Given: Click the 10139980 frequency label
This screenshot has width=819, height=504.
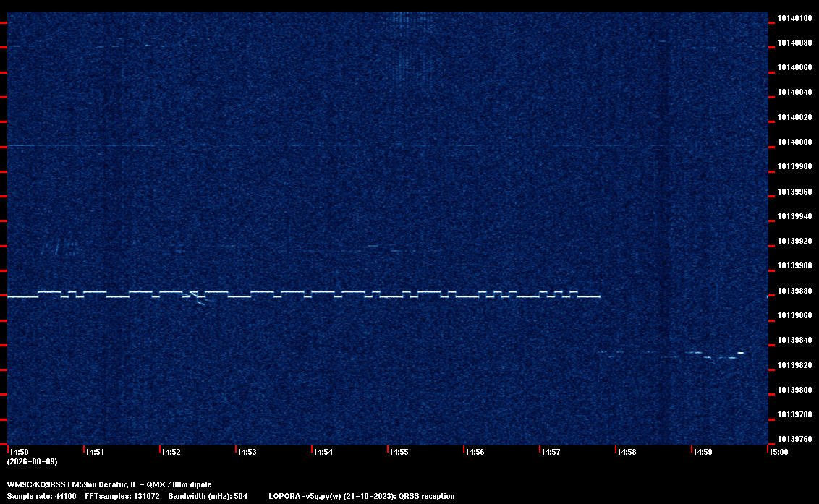Looking at the screenshot, I should click(794, 166).
